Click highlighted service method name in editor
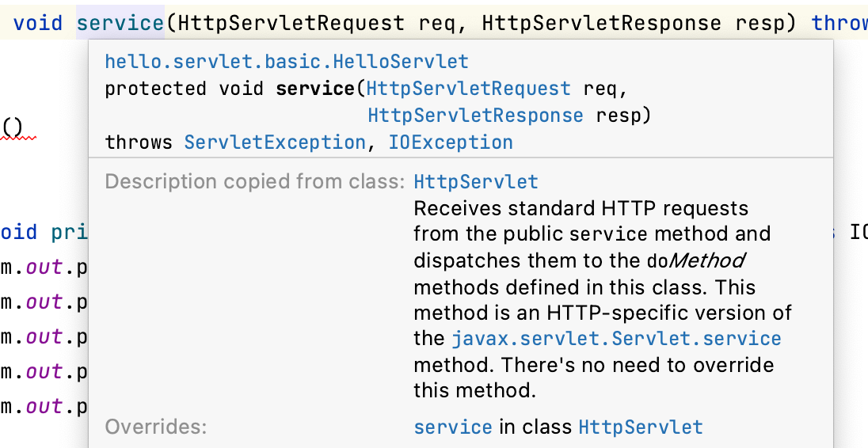The image size is (868, 448). (120, 23)
